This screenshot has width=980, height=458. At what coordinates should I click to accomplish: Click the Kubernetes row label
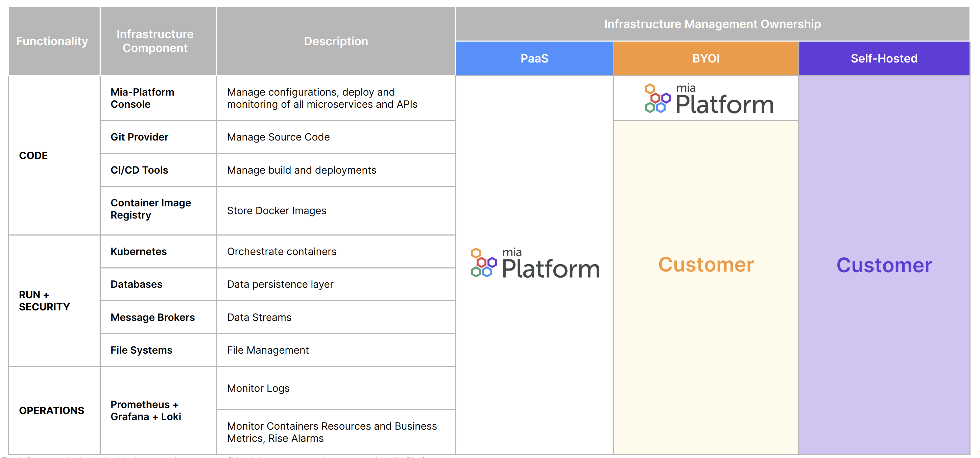click(139, 251)
